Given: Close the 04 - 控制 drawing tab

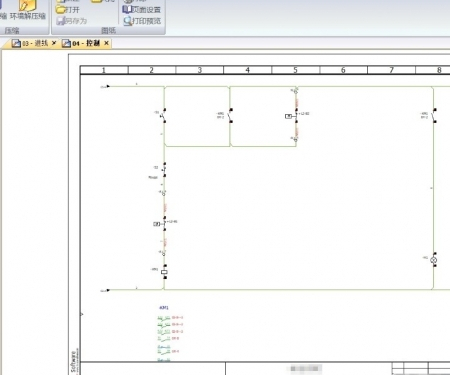Looking at the screenshot, I should click(106, 43).
